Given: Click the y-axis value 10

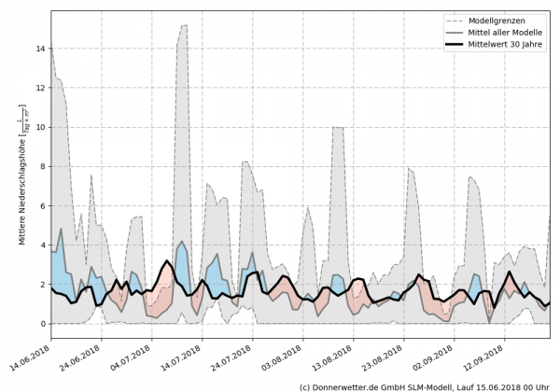Looking at the screenshot, I should (x=39, y=127).
